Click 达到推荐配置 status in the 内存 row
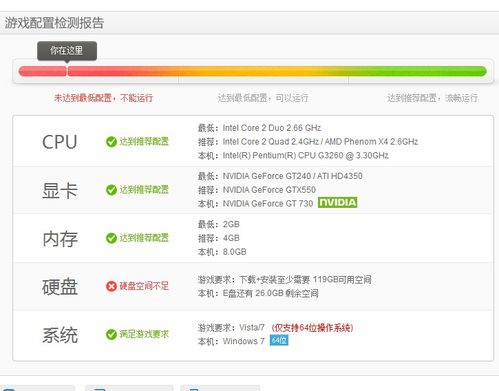499x391 pixels. [144, 238]
